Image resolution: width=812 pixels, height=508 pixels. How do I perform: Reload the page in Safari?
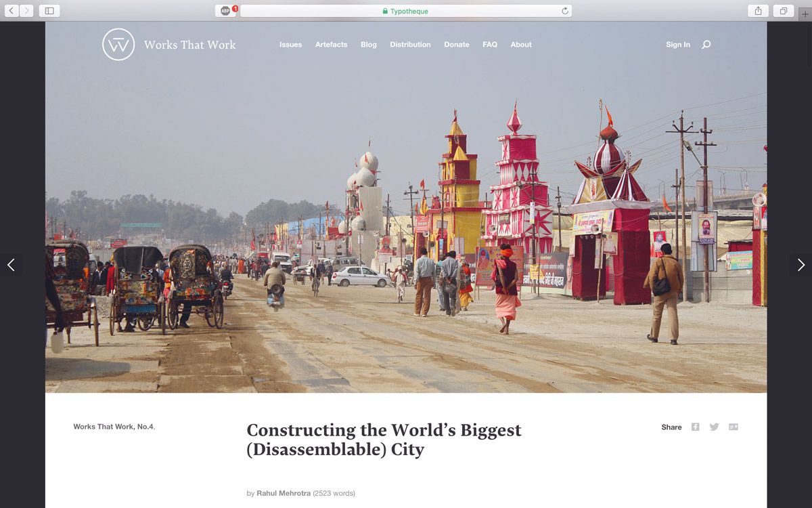(565, 11)
